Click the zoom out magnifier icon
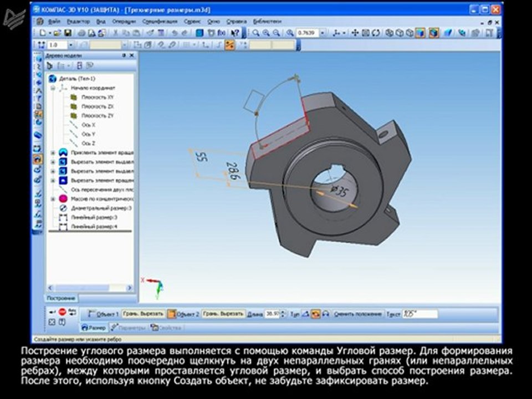The width and height of the screenshot is (532, 399). 277,33
